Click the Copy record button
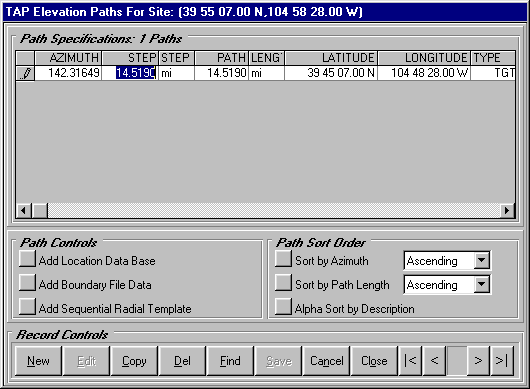 point(134,361)
